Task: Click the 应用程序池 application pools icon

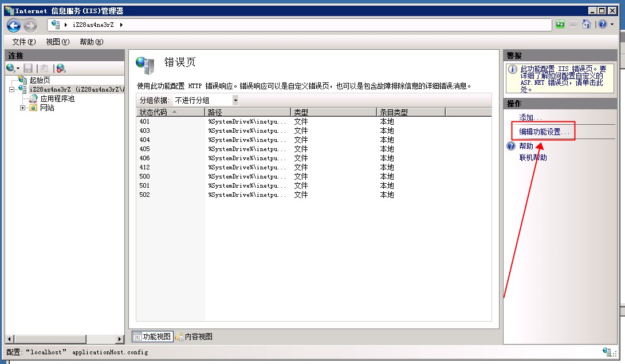Action: [33, 98]
